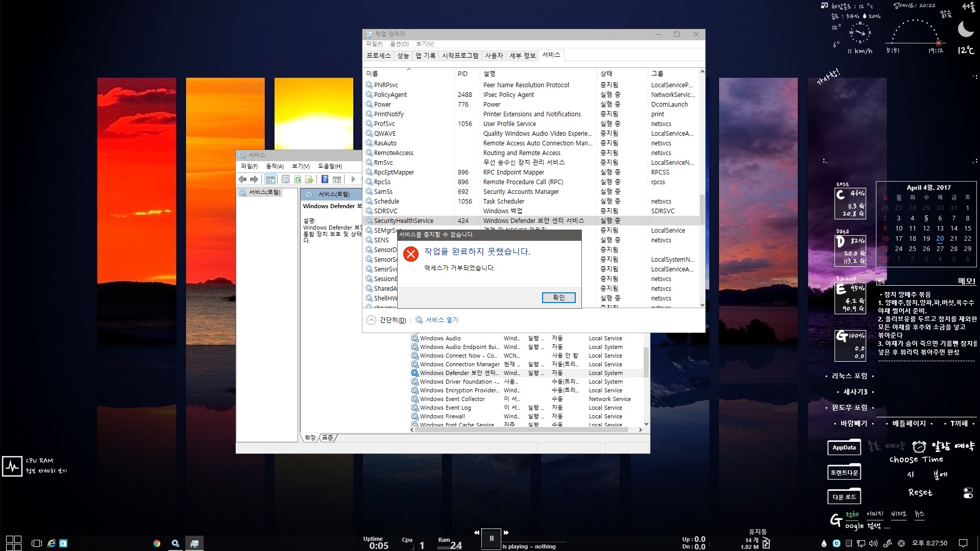Switch to Task Manager on the taskbar
This screenshot has width=980, height=551.
(x=194, y=543)
